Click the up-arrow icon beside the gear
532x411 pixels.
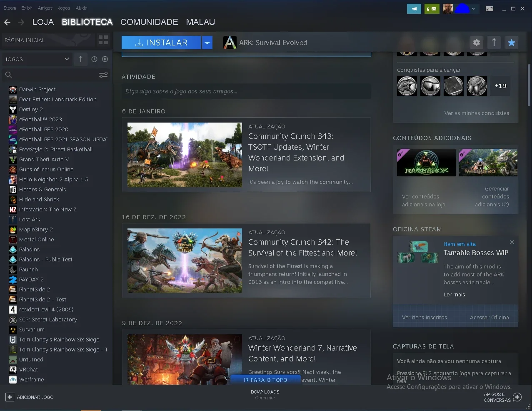pyautogui.click(x=494, y=42)
